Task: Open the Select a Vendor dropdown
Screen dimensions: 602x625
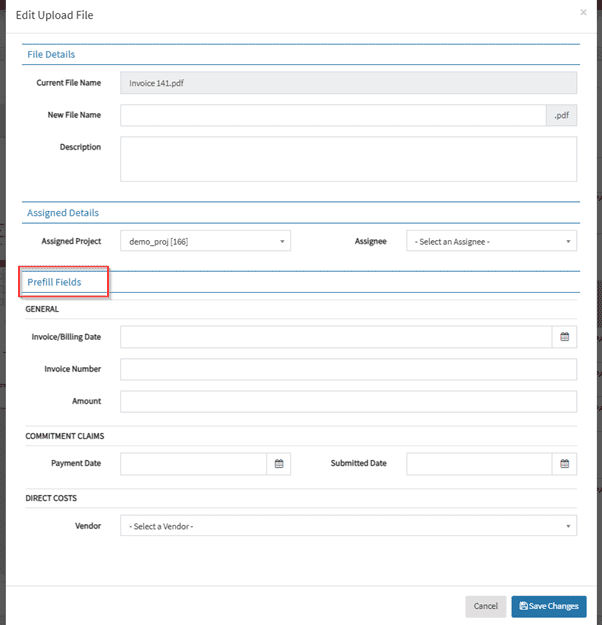Action: [x=348, y=526]
